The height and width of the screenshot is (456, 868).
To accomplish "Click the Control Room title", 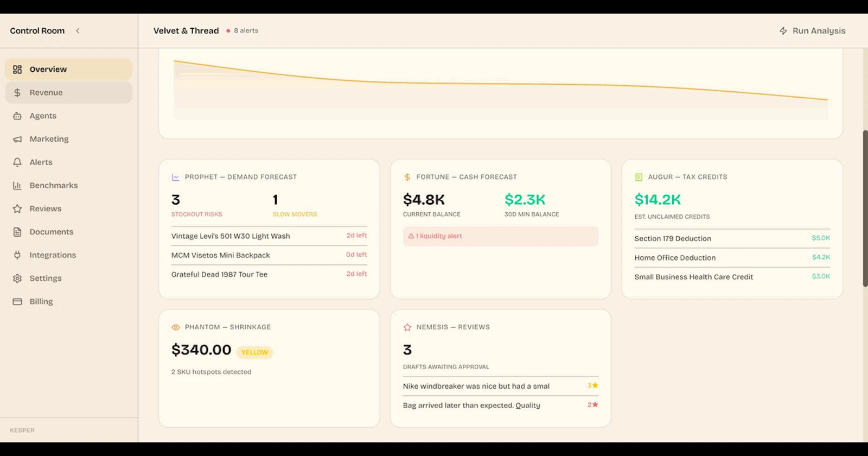I will click(x=37, y=31).
